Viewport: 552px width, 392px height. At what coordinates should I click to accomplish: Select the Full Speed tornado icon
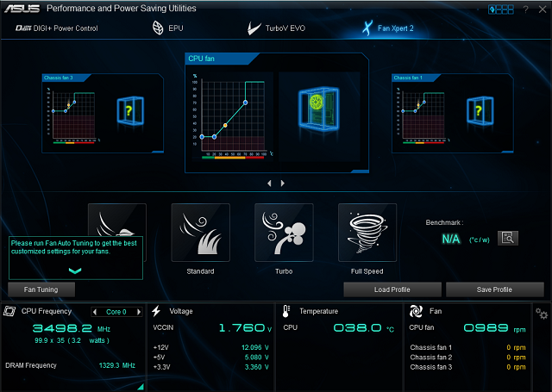point(367,233)
